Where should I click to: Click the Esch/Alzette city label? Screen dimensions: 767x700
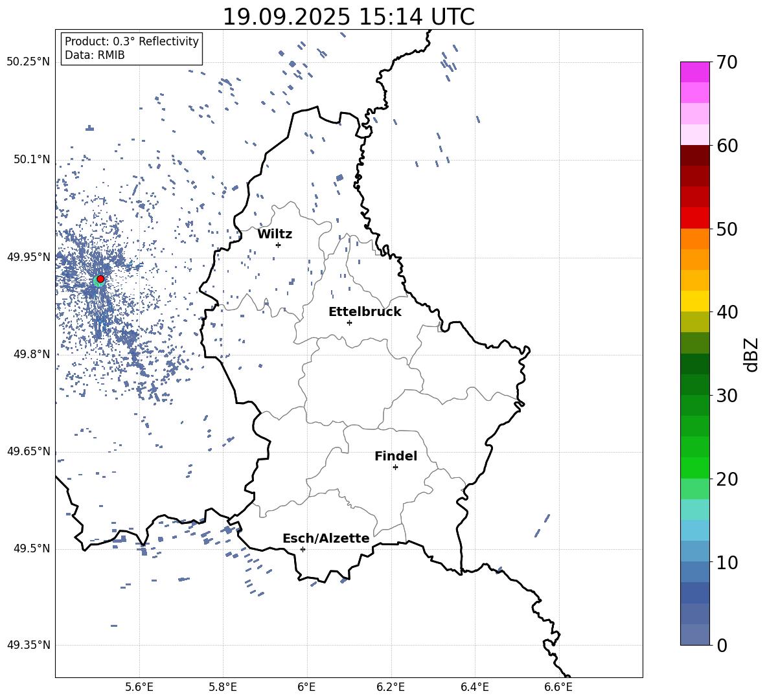click(326, 538)
